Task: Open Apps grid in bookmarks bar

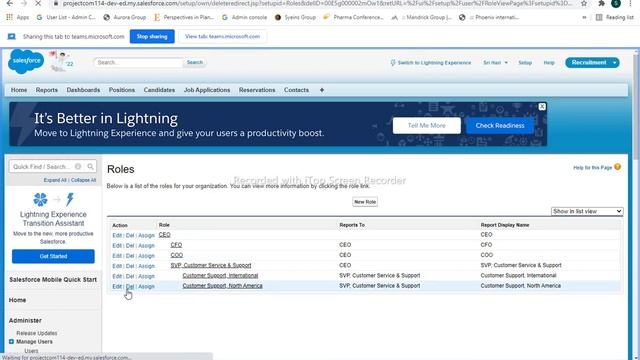Action: tap(17, 18)
